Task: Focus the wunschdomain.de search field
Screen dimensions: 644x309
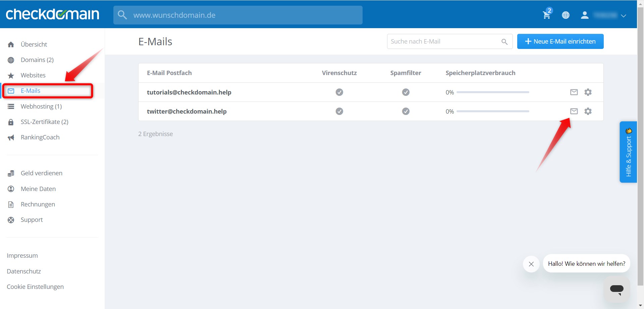Action: (x=238, y=15)
